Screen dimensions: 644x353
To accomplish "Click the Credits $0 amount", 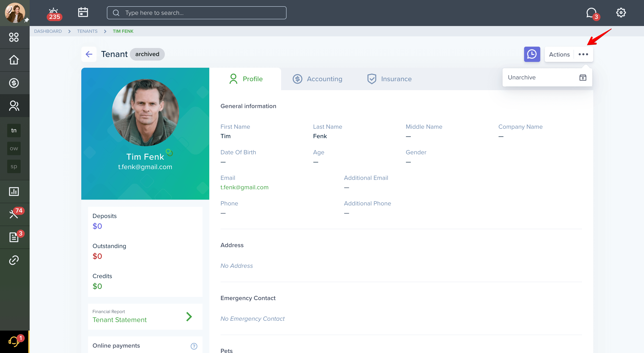I will click(x=97, y=286).
